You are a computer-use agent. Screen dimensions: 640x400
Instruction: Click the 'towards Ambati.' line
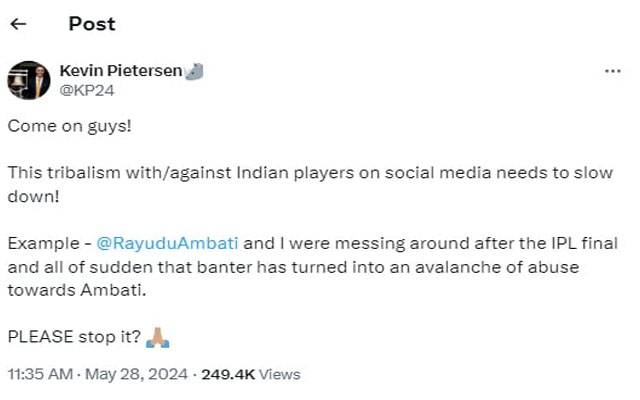pyautogui.click(x=77, y=290)
